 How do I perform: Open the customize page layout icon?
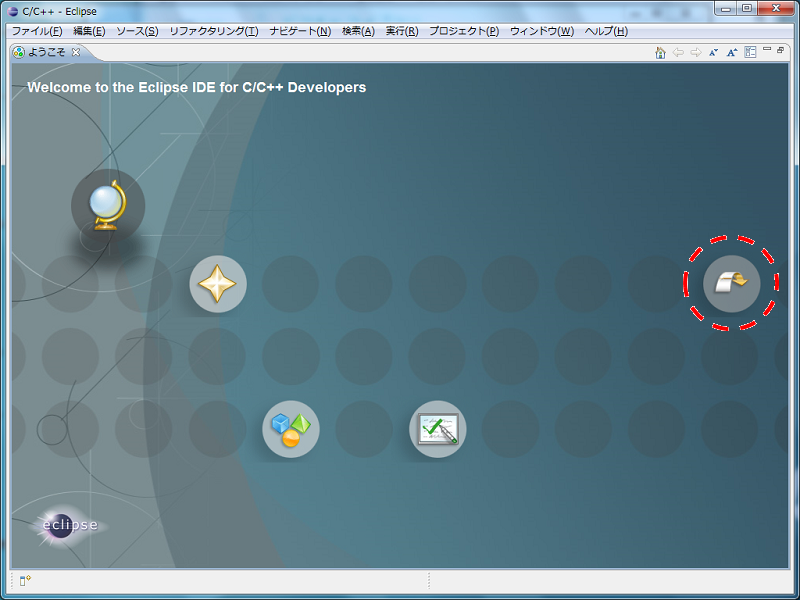tap(750, 52)
